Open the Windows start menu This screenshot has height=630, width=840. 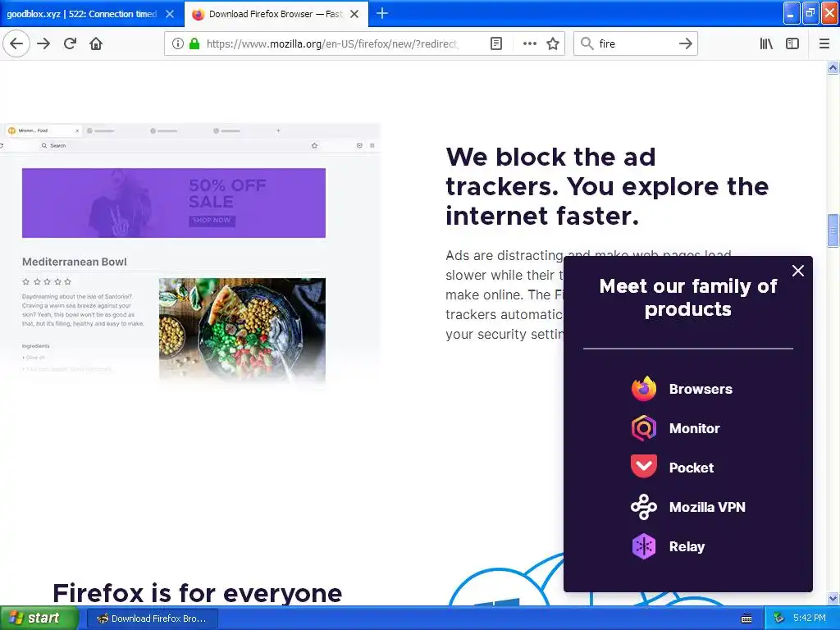[39, 619]
